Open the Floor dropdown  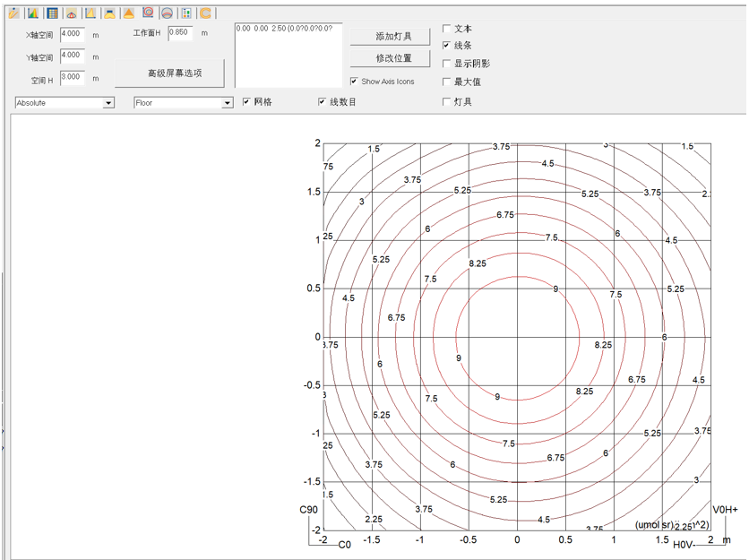pos(184,103)
